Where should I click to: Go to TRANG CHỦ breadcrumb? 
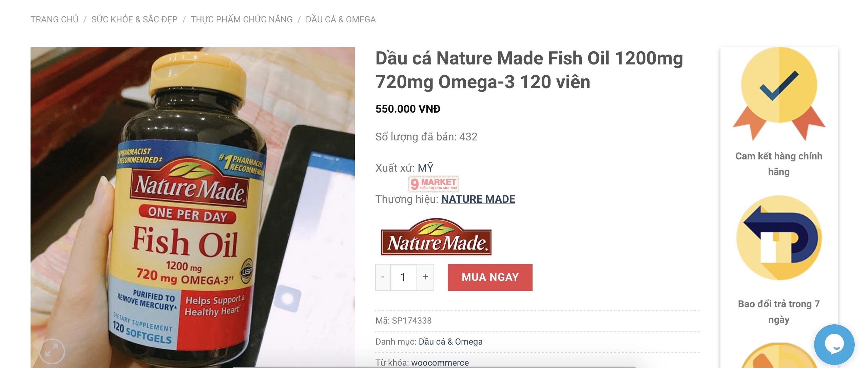click(x=55, y=19)
